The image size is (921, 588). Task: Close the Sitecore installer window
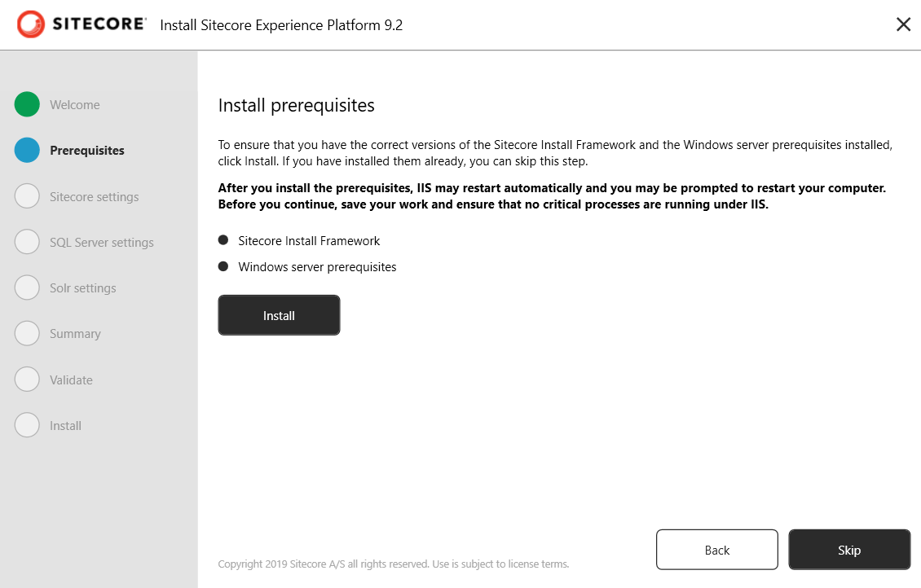coord(903,24)
